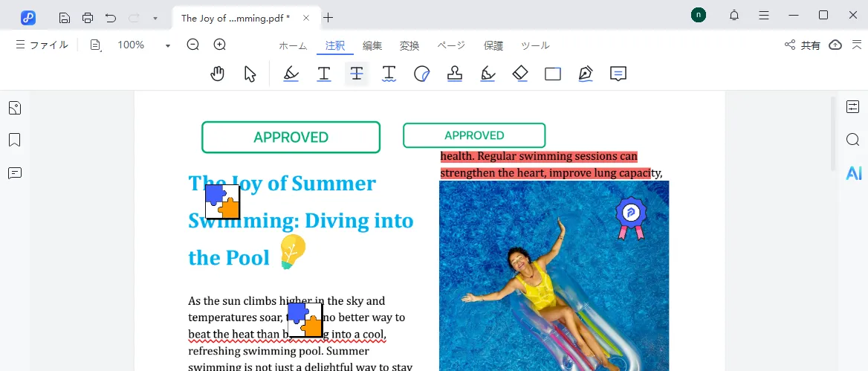Select the puzzle sticker over body paragraph
Screen dimensions: 868x371
click(305, 320)
